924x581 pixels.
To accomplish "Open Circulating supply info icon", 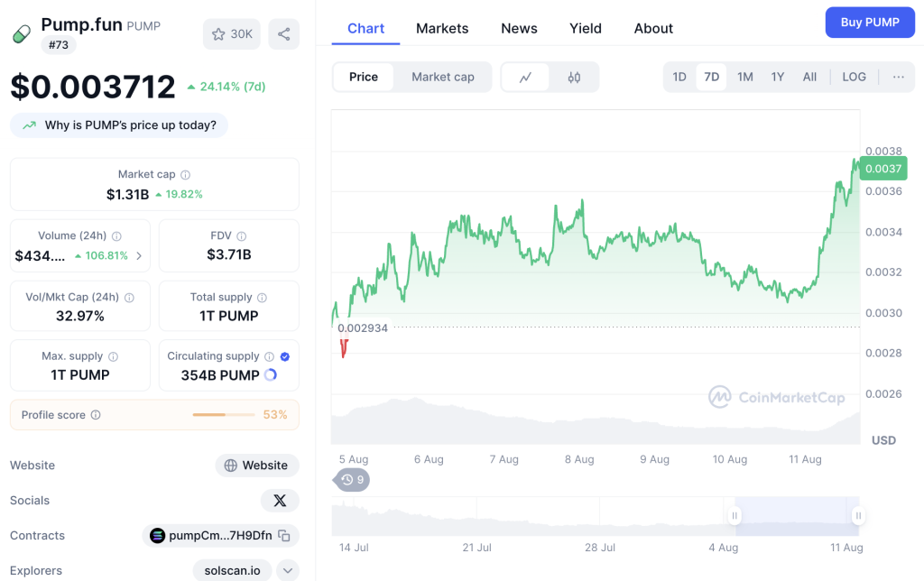I will 269,356.
